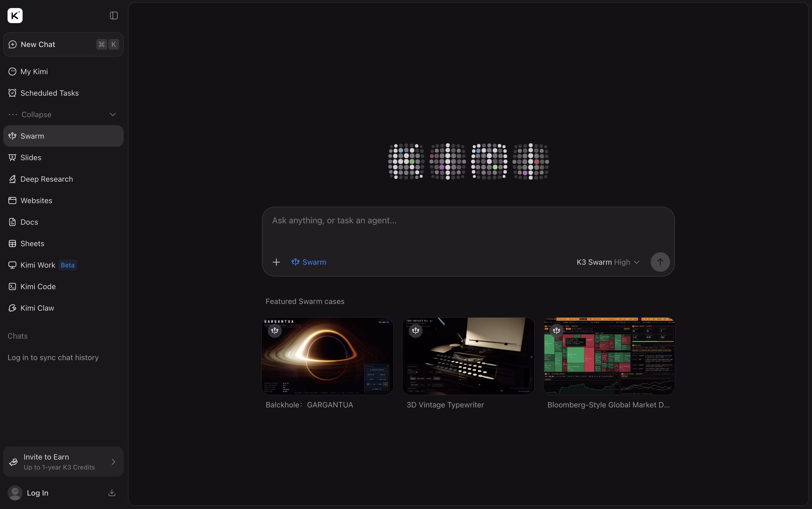812x509 pixels.
Task: Open the Bloomberg-Style Global Market thumbnail
Action: coord(609,356)
